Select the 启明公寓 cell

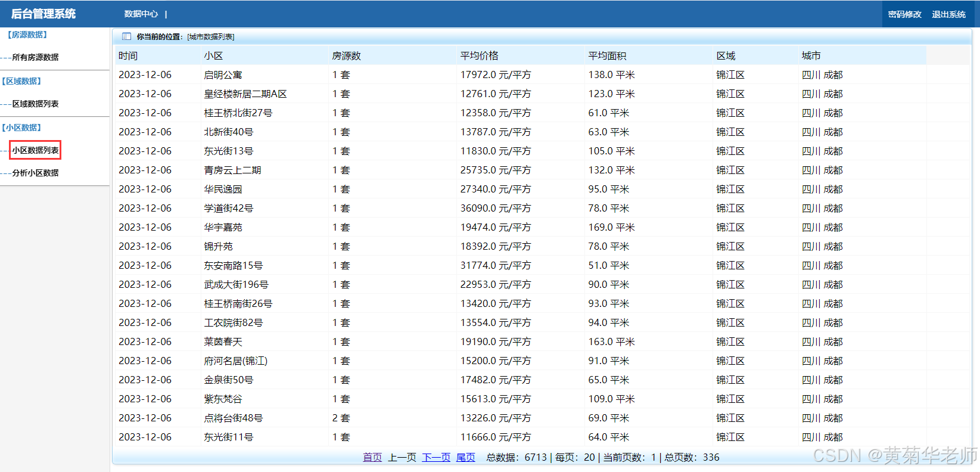click(223, 74)
